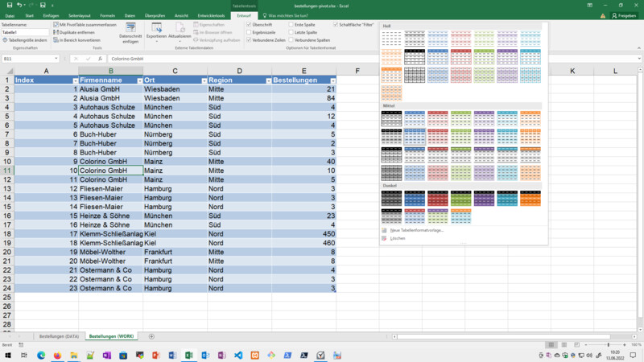Zoom out with the minus button
This screenshot has height=362, width=644.
[x=586, y=345]
